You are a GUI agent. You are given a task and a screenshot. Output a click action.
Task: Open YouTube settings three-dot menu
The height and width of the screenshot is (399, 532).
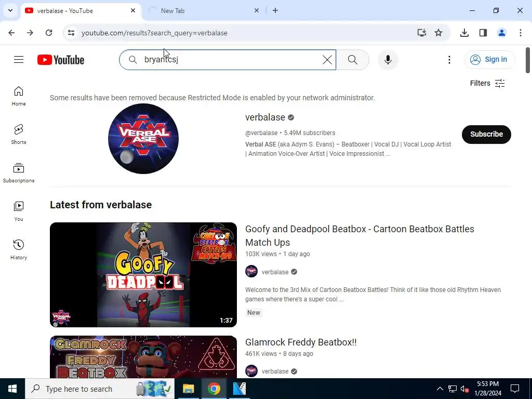coord(449,60)
